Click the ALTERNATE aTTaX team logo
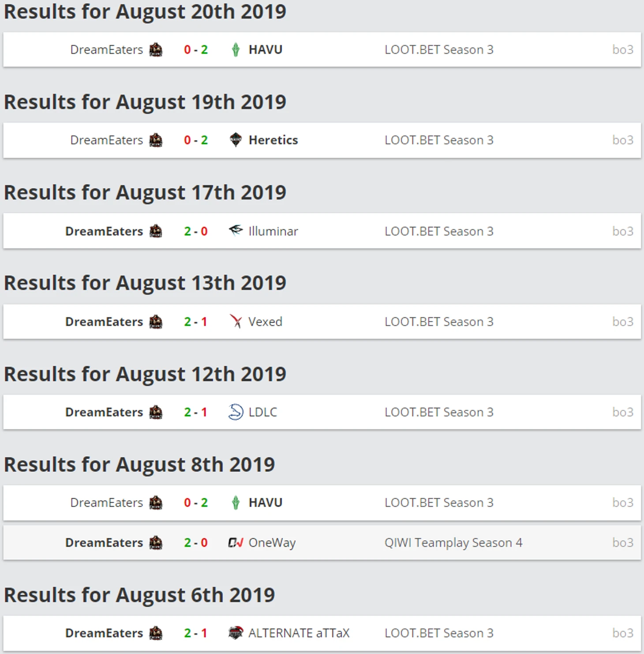This screenshot has height=654, width=644. pos(236,633)
